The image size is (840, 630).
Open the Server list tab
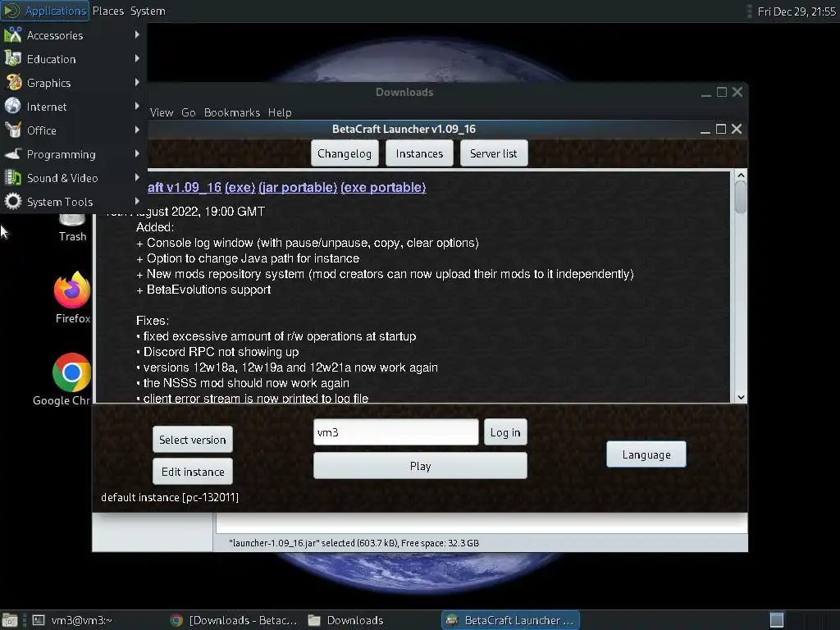[493, 153]
